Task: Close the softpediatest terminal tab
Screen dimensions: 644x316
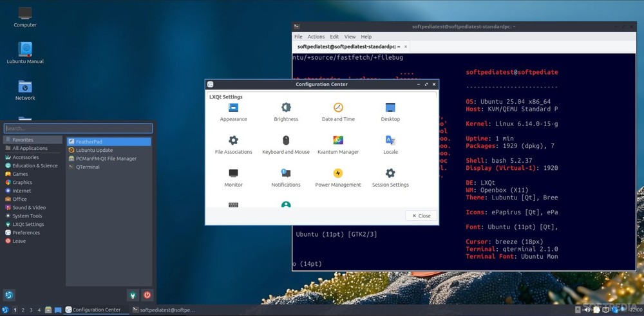Action: tap(405, 47)
